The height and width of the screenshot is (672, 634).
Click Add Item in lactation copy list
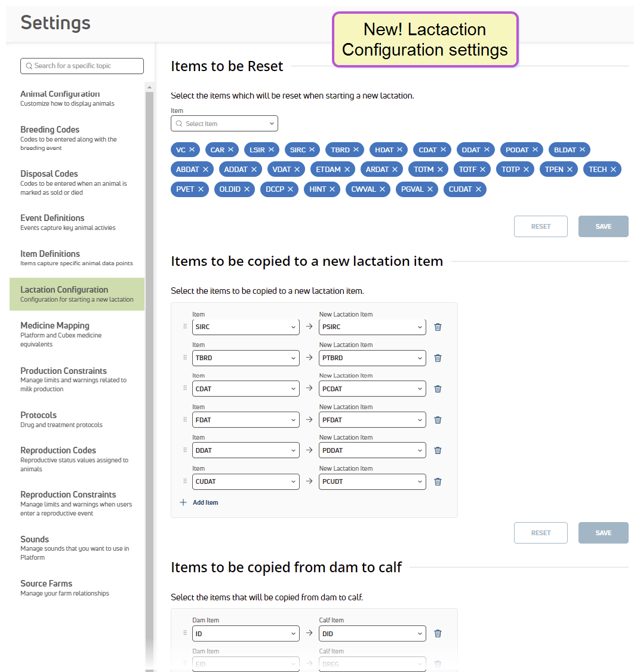[x=205, y=502]
